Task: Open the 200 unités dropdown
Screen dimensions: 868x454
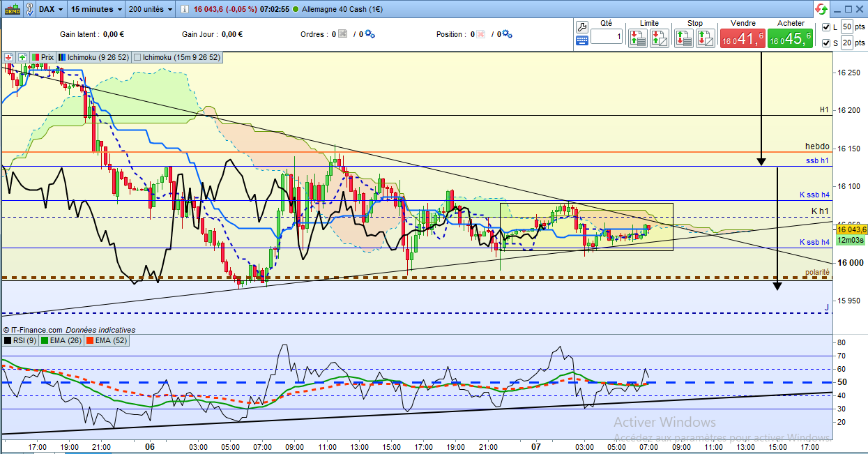Action: [x=151, y=9]
